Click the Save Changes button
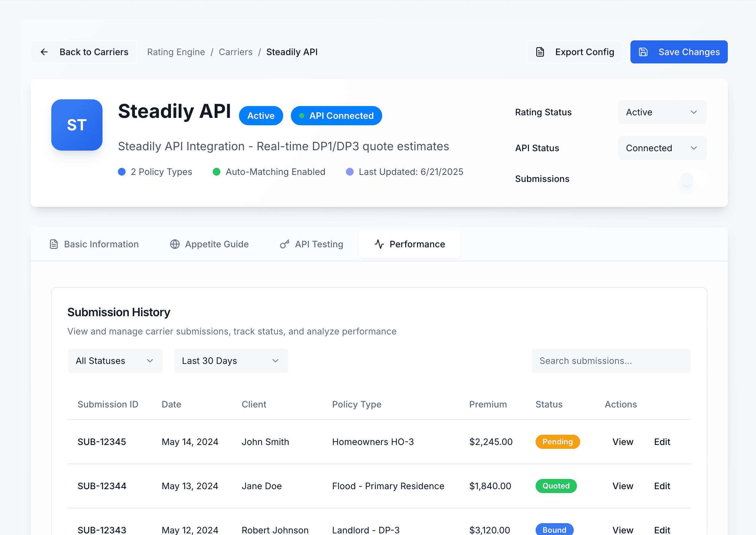756x535 pixels. (678, 52)
